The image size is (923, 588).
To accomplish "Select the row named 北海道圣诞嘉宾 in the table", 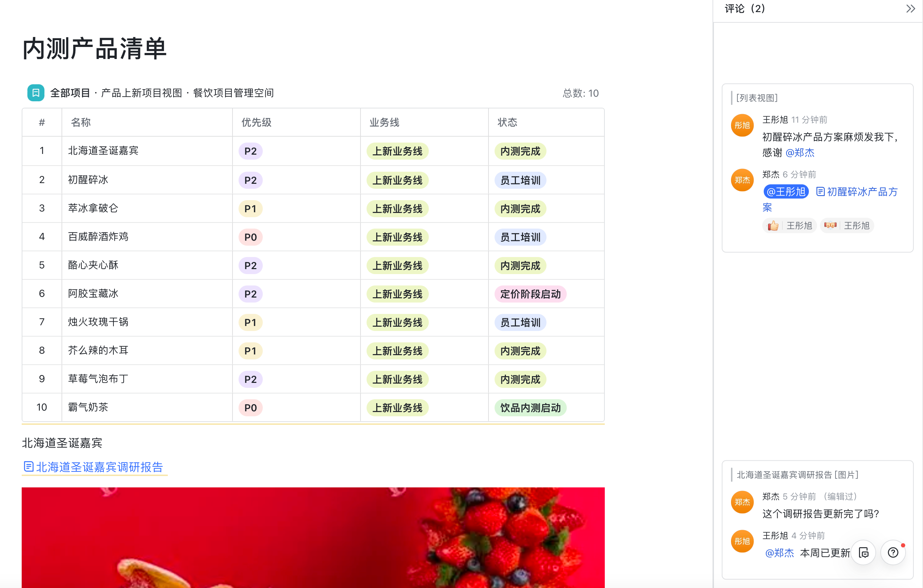I will point(103,151).
